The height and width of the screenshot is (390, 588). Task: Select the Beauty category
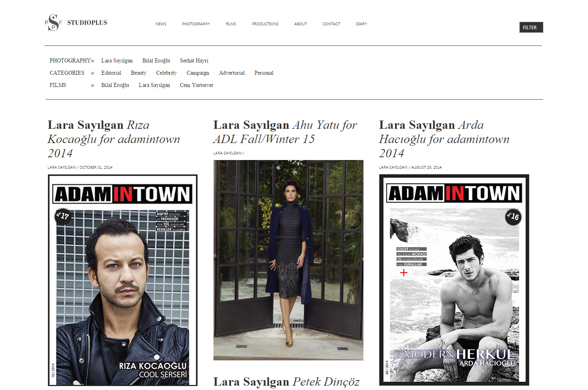click(x=139, y=73)
